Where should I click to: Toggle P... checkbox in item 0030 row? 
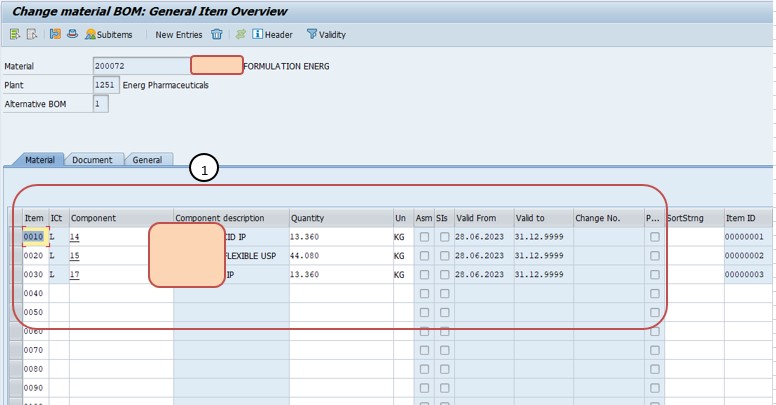point(655,275)
